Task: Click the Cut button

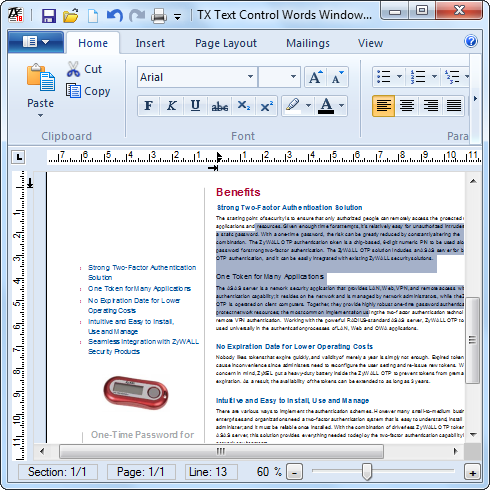Action: [84, 69]
